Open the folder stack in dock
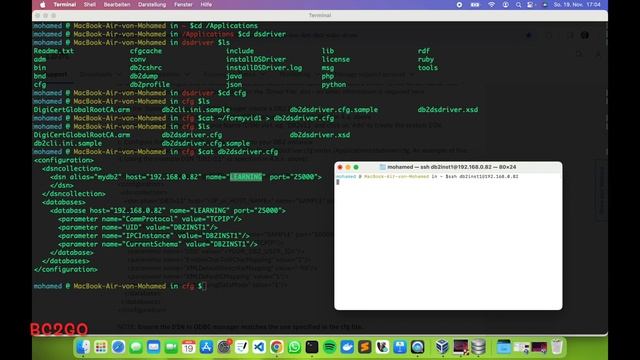Image resolution: width=640 pixels, height=360 pixels. click(504, 347)
